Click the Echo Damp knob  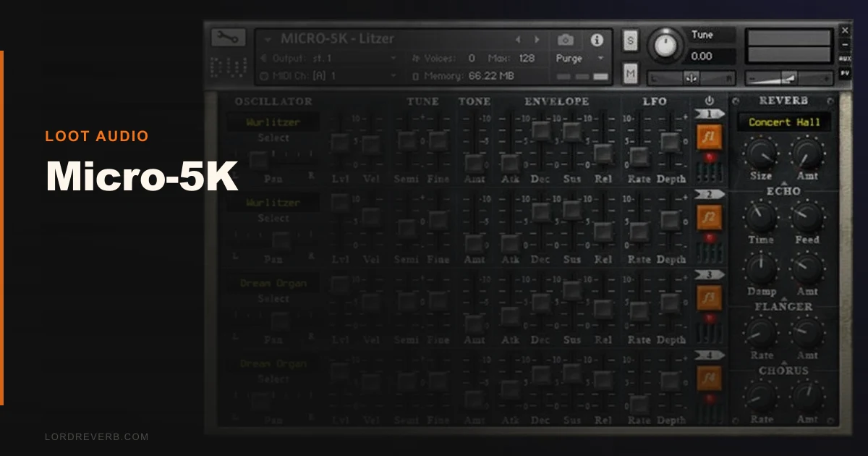[x=761, y=269]
